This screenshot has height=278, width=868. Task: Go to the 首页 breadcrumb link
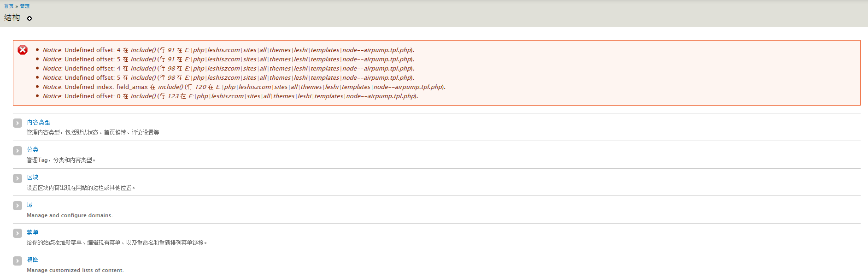point(9,6)
